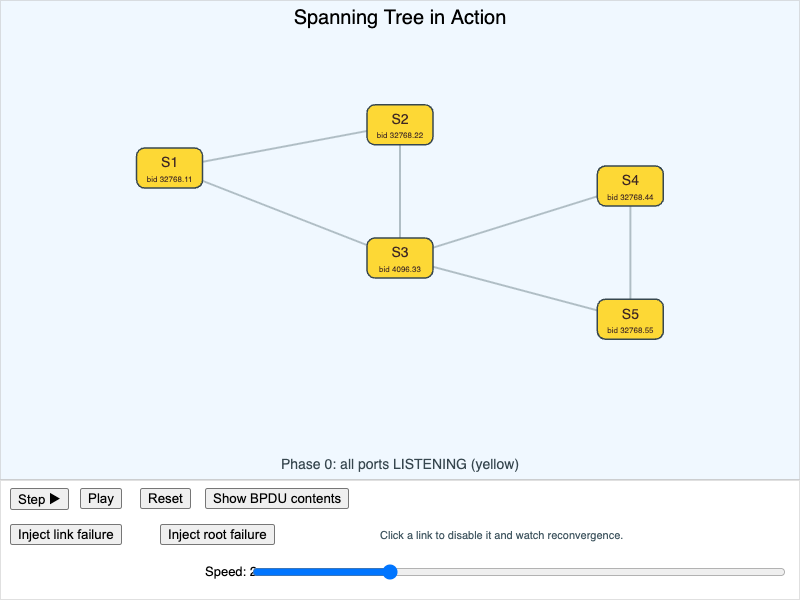Screen dimensions: 800x602
Task: Click the 'Click a link to disable it' hint text
Action: [502, 535]
